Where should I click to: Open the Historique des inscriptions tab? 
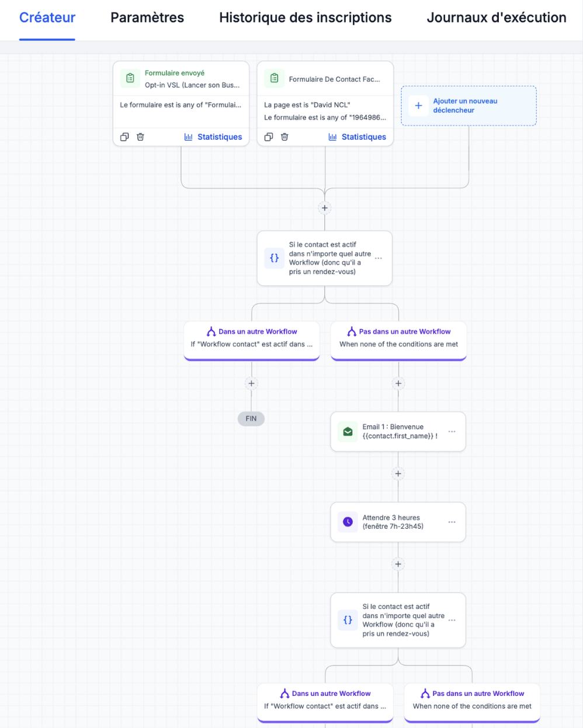[x=306, y=18]
